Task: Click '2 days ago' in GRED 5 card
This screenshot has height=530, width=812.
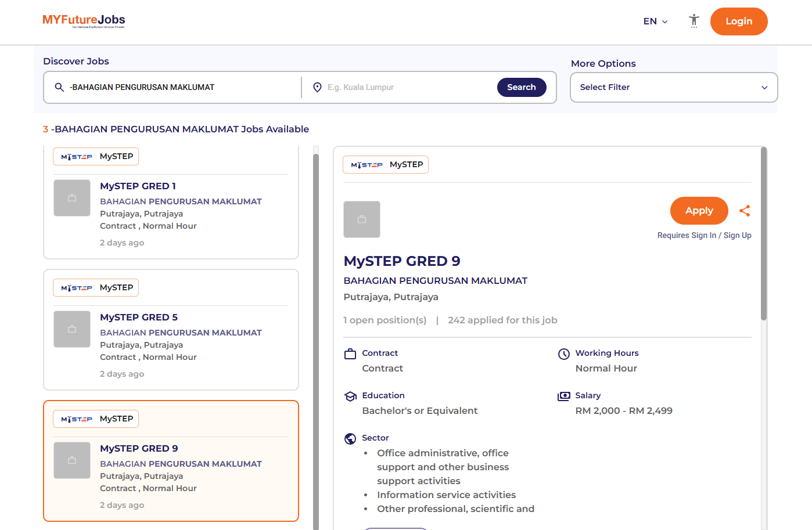Action: coord(122,374)
